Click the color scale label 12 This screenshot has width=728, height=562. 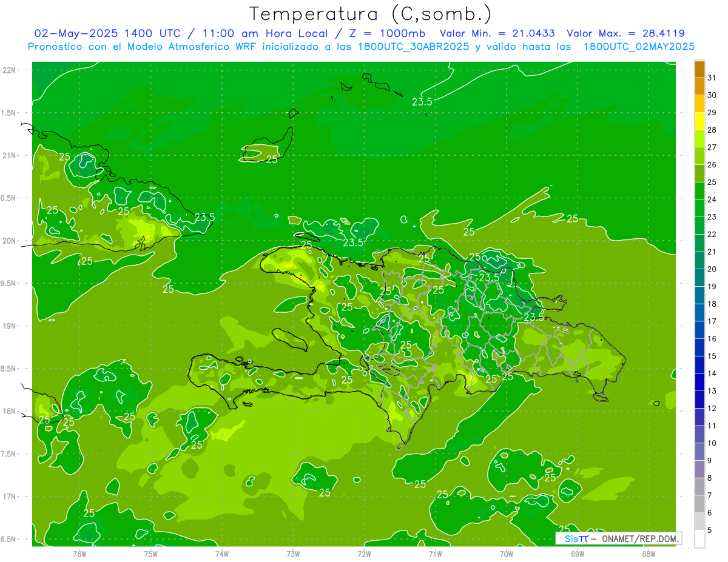coord(712,409)
